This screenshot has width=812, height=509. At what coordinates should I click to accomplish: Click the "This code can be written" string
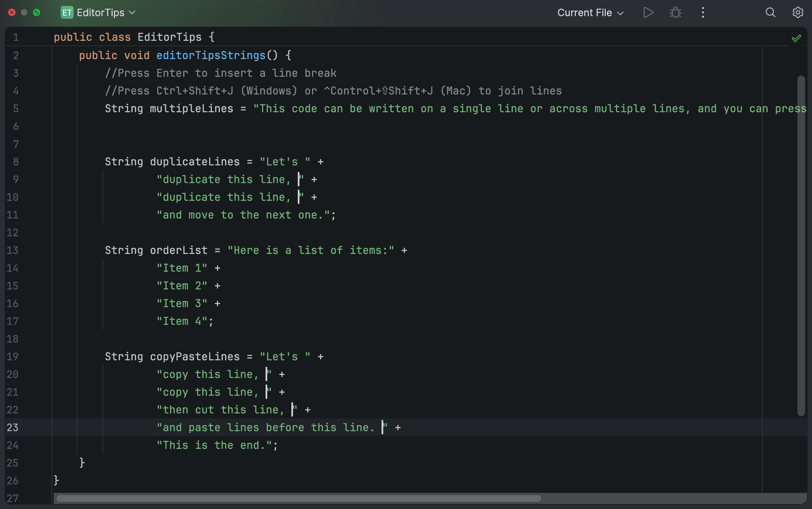pyautogui.click(x=530, y=109)
